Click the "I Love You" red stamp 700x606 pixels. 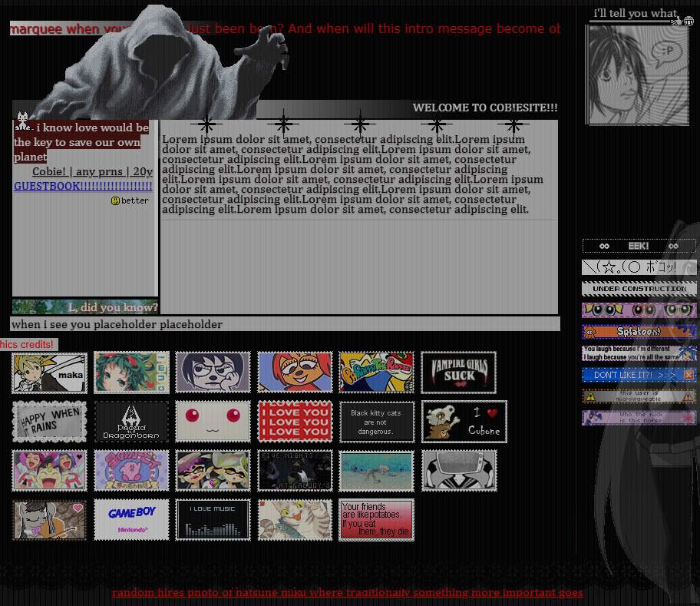coord(295,422)
